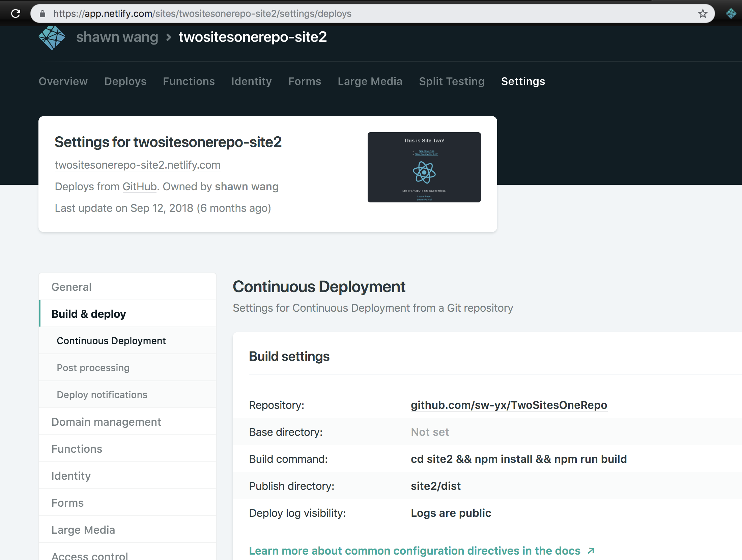Image resolution: width=742 pixels, height=560 pixels.
Task: Click the 'Continuous Deployment' page heading
Action: tap(319, 287)
